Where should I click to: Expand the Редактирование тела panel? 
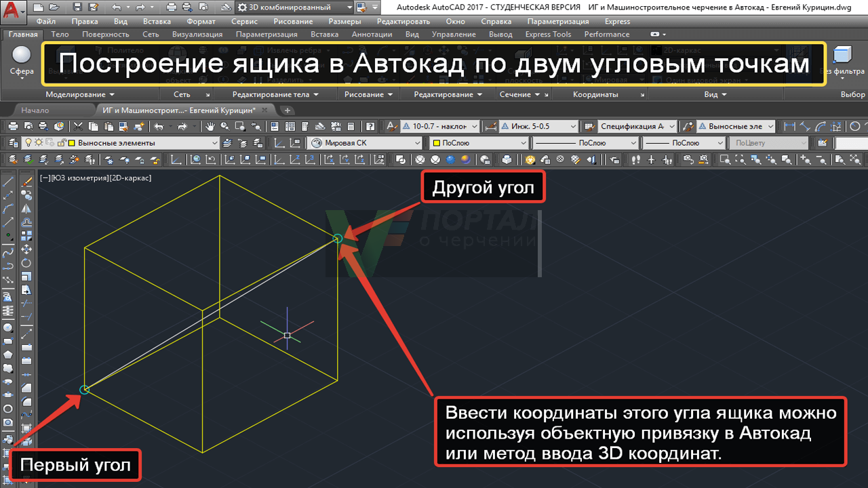275,95
